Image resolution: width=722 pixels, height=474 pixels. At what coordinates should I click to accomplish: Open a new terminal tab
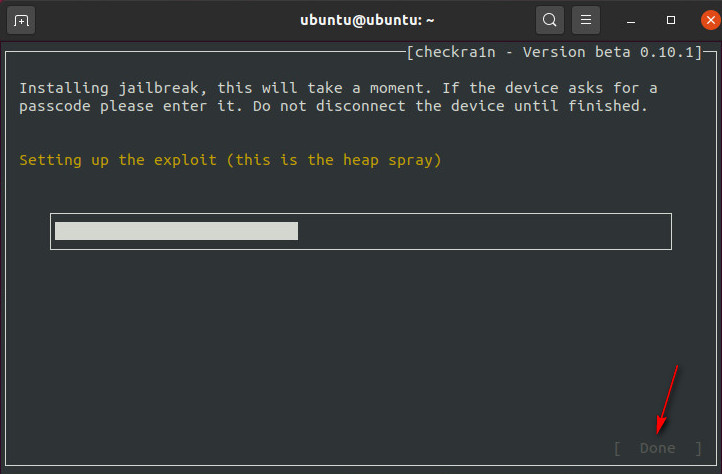pyautogui.click(x=23, y=20)
